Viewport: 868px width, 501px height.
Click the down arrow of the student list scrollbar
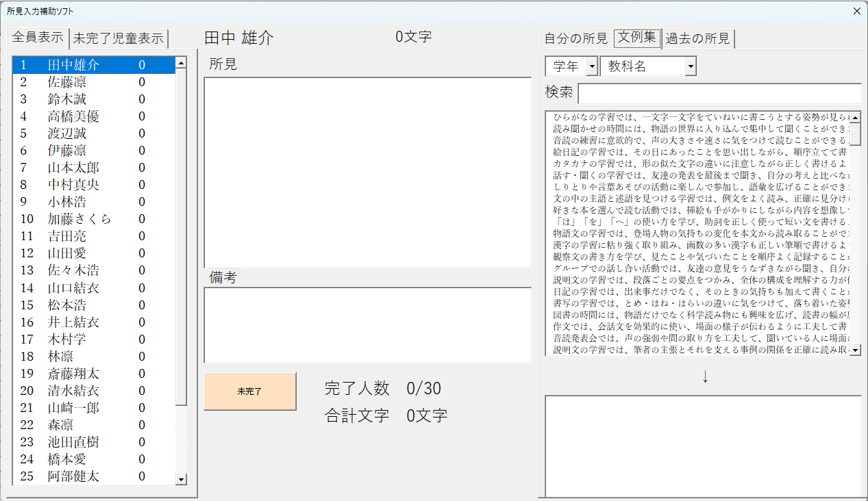point(181,478)
